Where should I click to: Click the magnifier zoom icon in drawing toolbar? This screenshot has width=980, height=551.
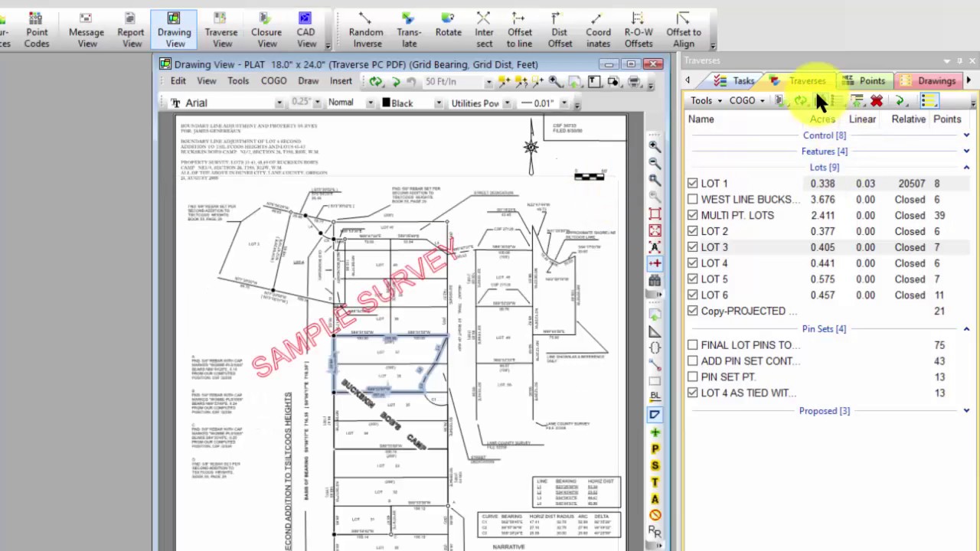[555, 81]
